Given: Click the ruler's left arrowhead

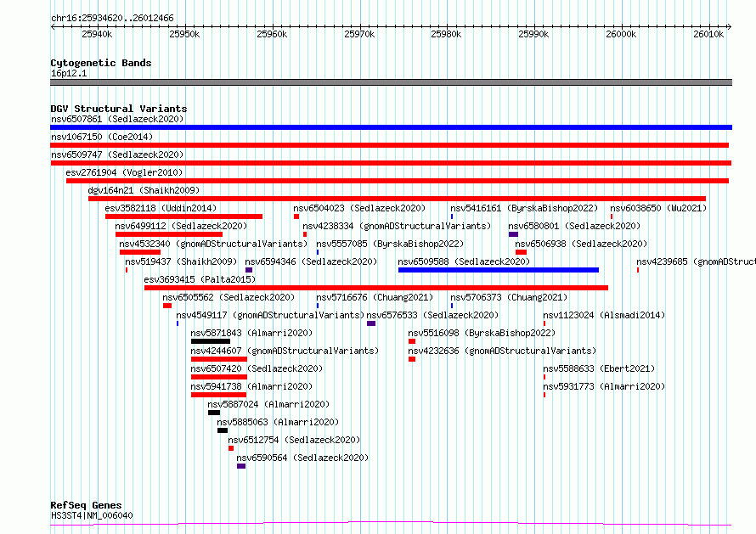Looking at the screenshot, I should (53, 26).
